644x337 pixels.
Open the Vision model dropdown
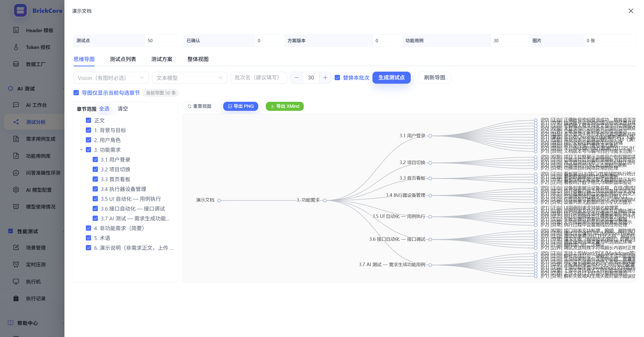111,78
